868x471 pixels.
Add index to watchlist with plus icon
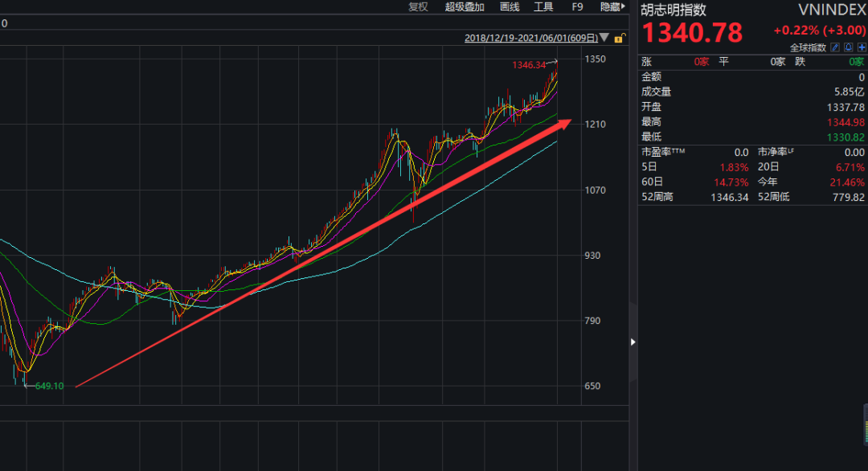point(862,47)
